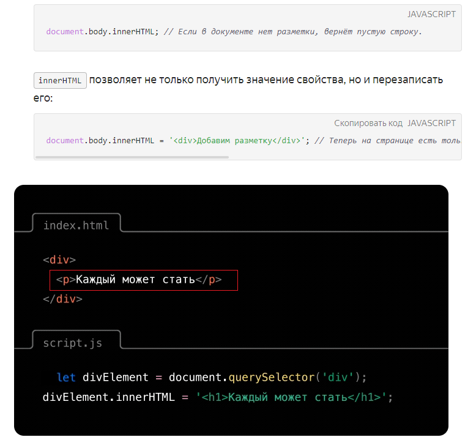Click the string '<h1>Каждый может стать</h1>'
Viewport: 476px width, 448px height.
tap(291, 397)
